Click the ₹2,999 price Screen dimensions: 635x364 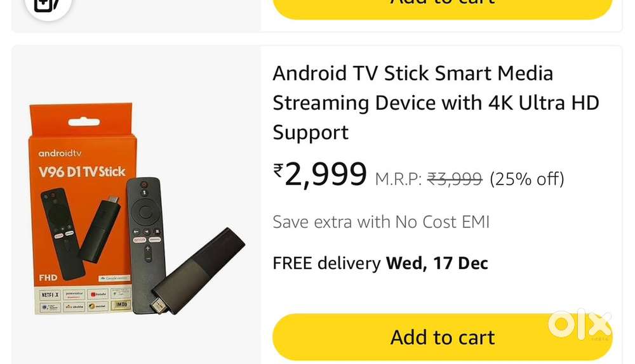point(320,174)
